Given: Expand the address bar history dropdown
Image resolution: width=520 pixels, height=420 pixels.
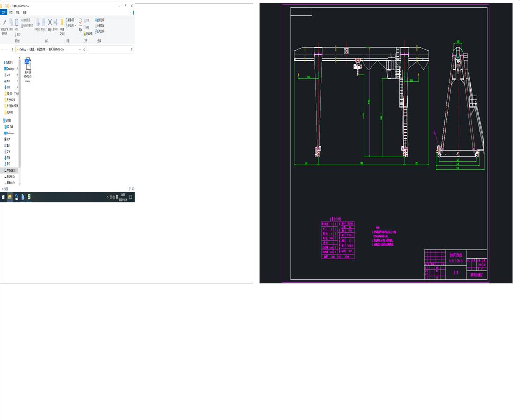Looking at the screenshot, I should point(80,49).
